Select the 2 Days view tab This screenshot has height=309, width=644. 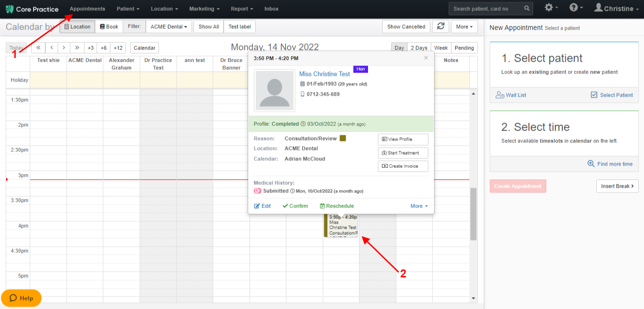[418, 48]
